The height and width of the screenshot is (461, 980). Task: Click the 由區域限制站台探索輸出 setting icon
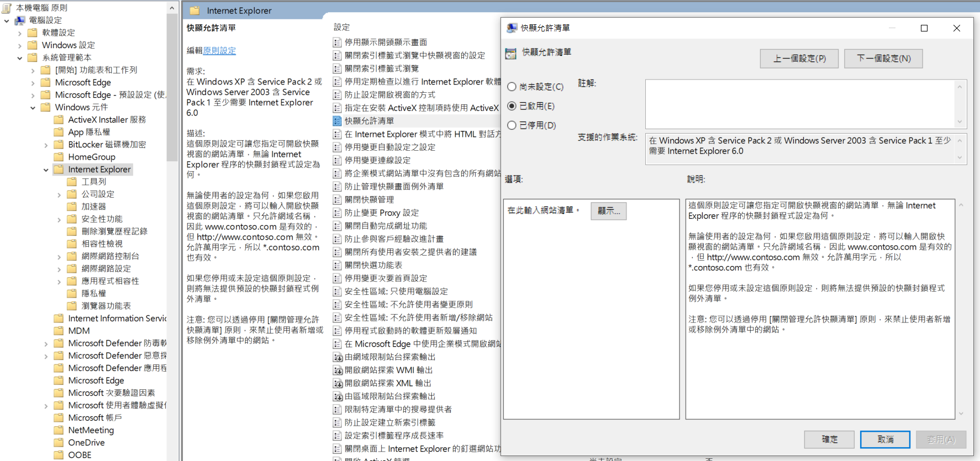[x=338, y=396]
